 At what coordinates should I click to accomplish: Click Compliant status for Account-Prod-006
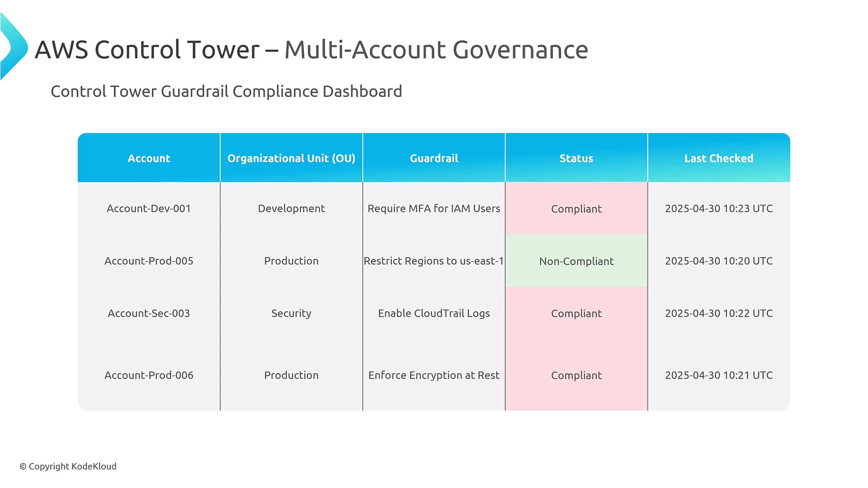576,375
